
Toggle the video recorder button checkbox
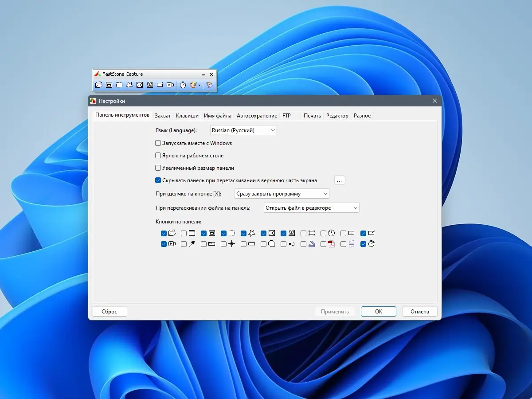[x=164, y=244]
